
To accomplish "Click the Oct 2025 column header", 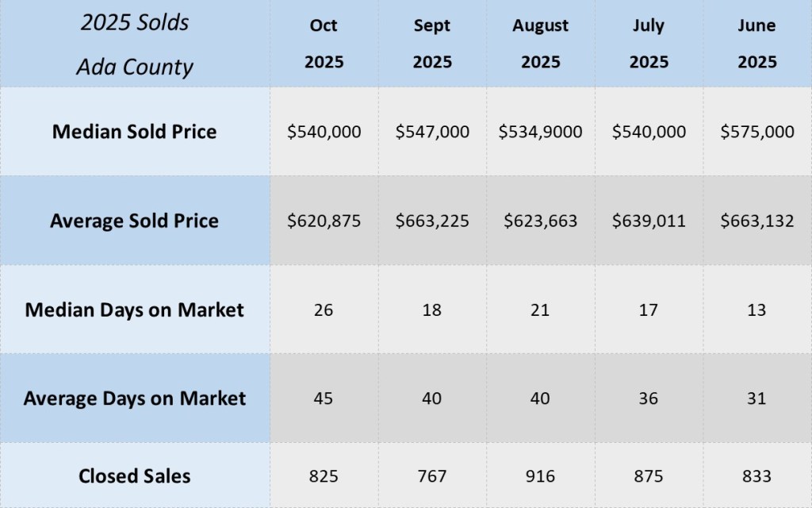I will [324, 44].
